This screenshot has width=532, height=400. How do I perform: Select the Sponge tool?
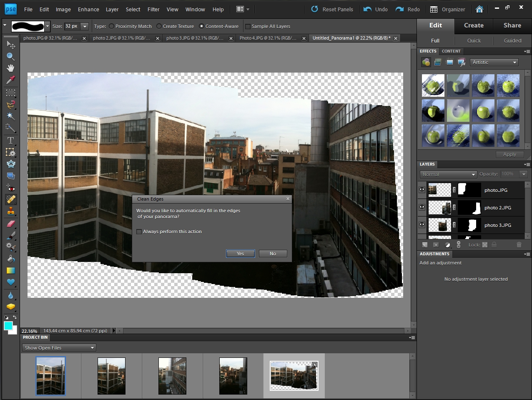tap(11, 307)
